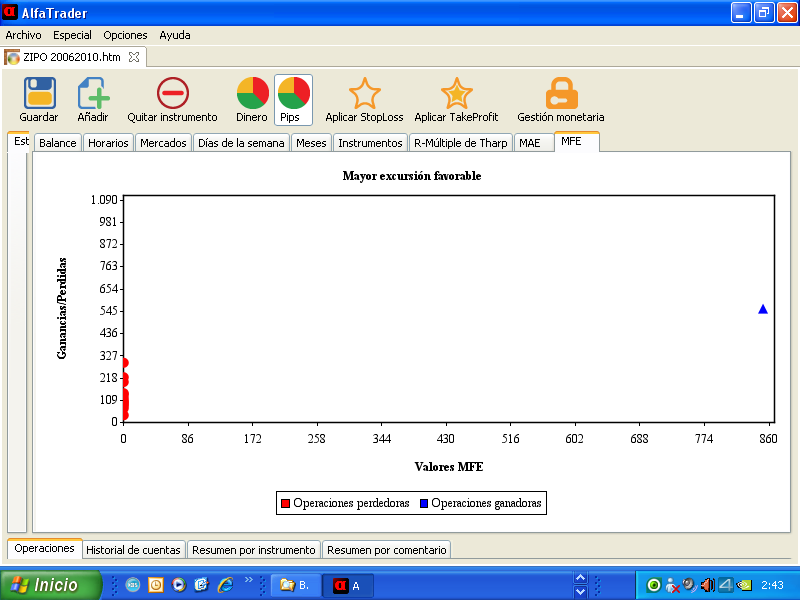Open the Historial de cuentas tab
The width and height of the screenshot is (800, 600).
tap(133, 549)
